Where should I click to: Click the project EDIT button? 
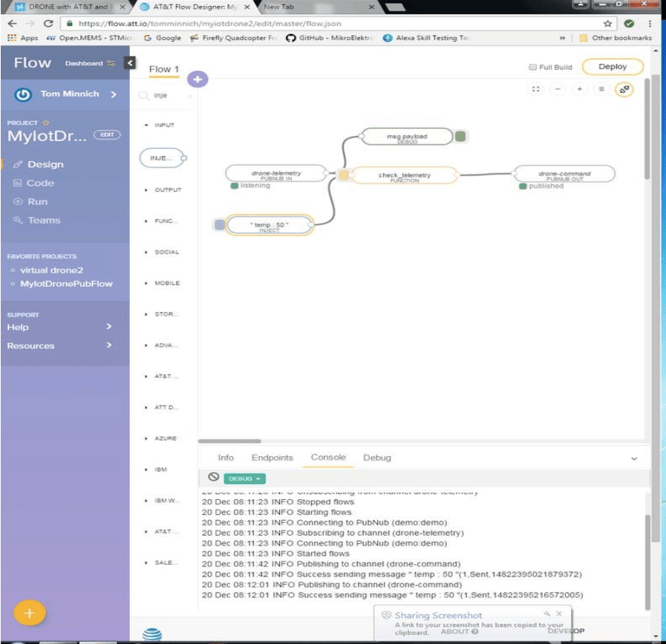[107, 134]
